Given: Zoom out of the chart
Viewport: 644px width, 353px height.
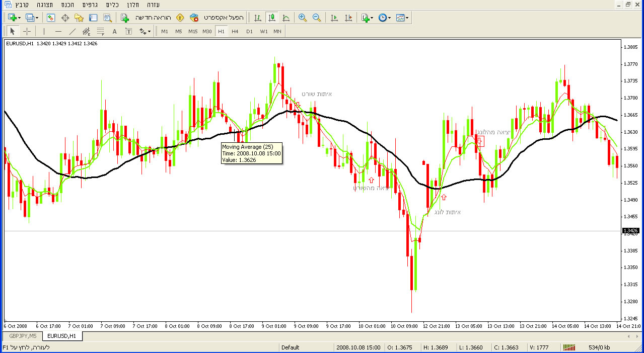Looking at the screenshot, I should pos(317,18).
